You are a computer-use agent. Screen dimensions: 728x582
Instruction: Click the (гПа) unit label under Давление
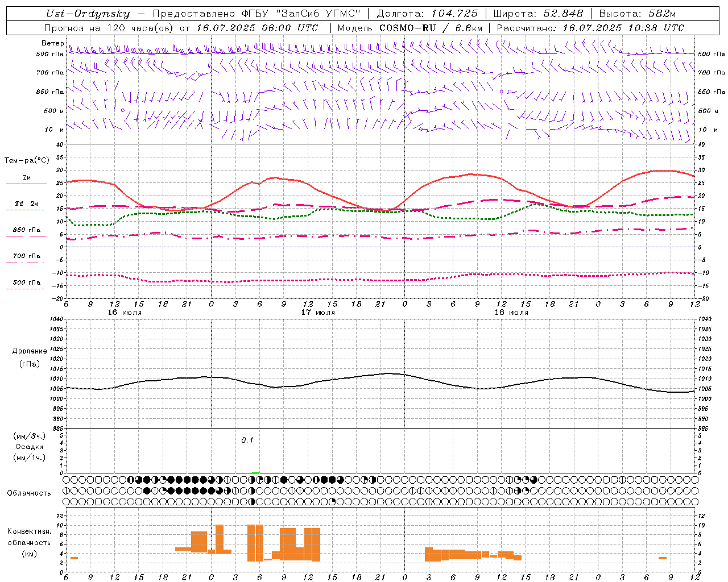click(x=29, y=364)
